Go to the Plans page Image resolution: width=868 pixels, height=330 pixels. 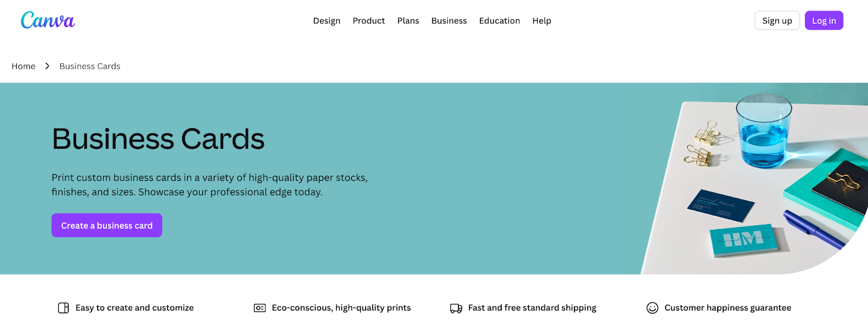[408, 21]
